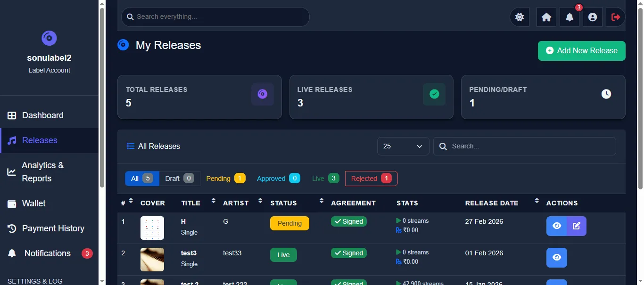Sort the table by the # column

[x=131, y=201]
